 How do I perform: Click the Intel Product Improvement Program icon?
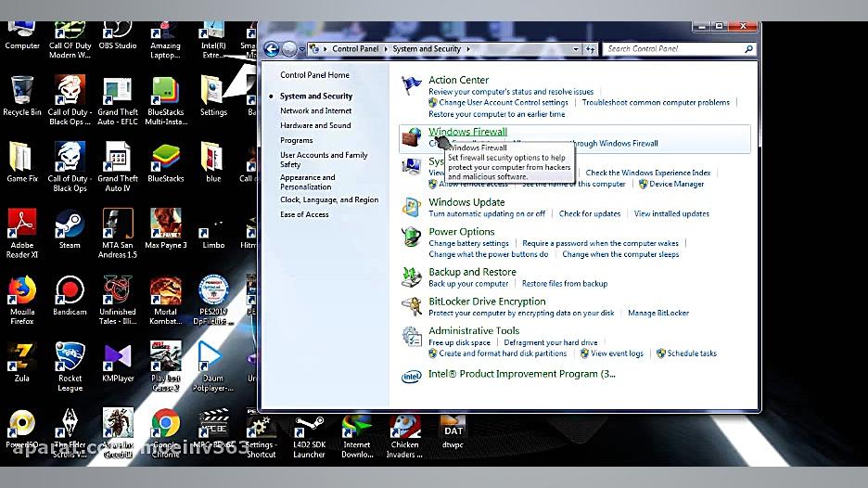412,377
